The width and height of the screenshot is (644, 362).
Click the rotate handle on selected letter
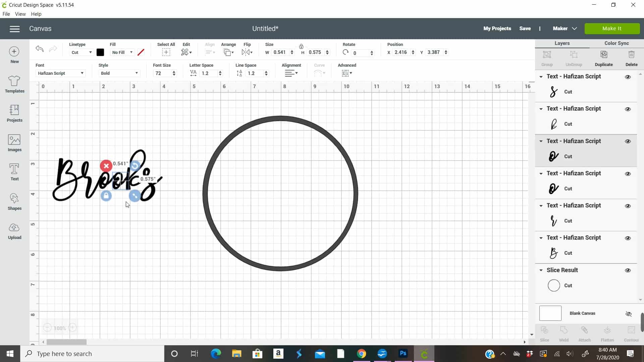pyautogui.click(x=135, y=166)
